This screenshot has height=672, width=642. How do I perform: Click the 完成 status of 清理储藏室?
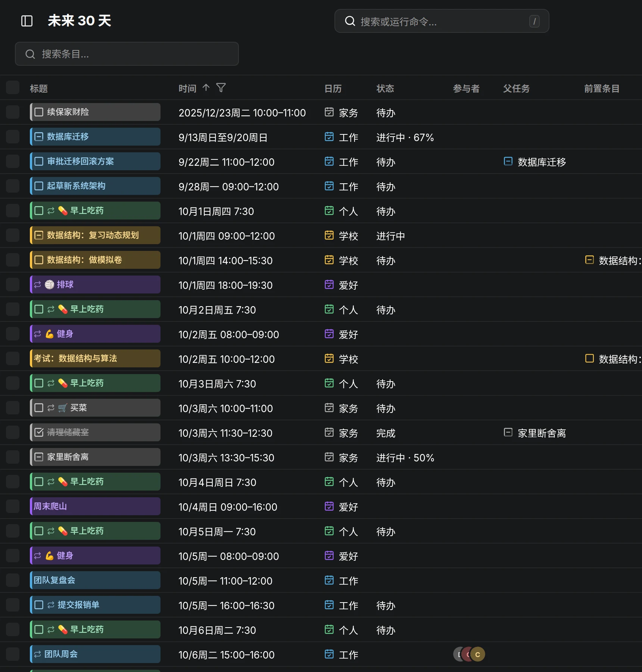point(386,433)
